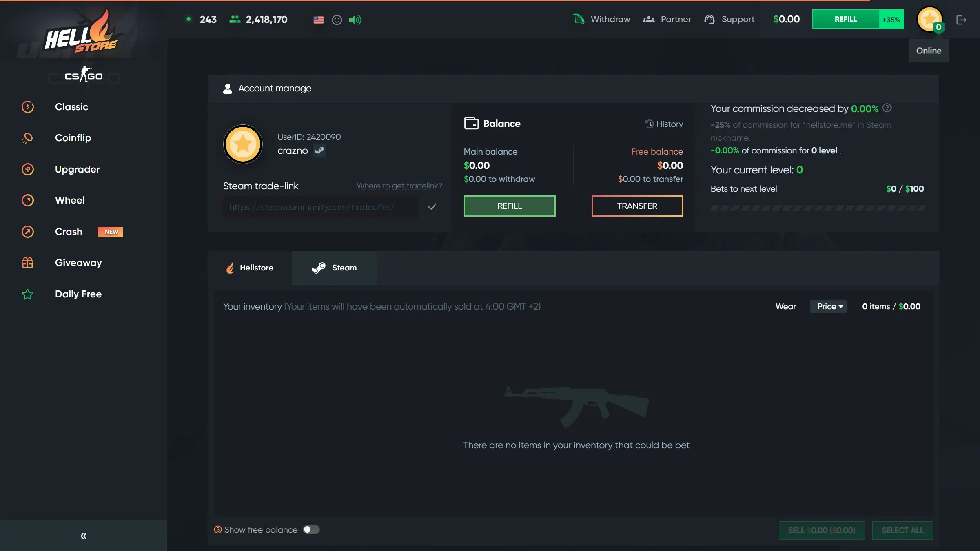Click the bets to next level progress bar

817,208
